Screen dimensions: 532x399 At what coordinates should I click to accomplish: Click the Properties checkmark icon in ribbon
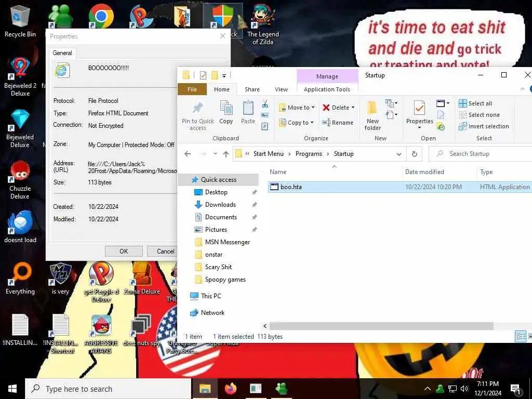pyautogui.click(x=419, y=109)
